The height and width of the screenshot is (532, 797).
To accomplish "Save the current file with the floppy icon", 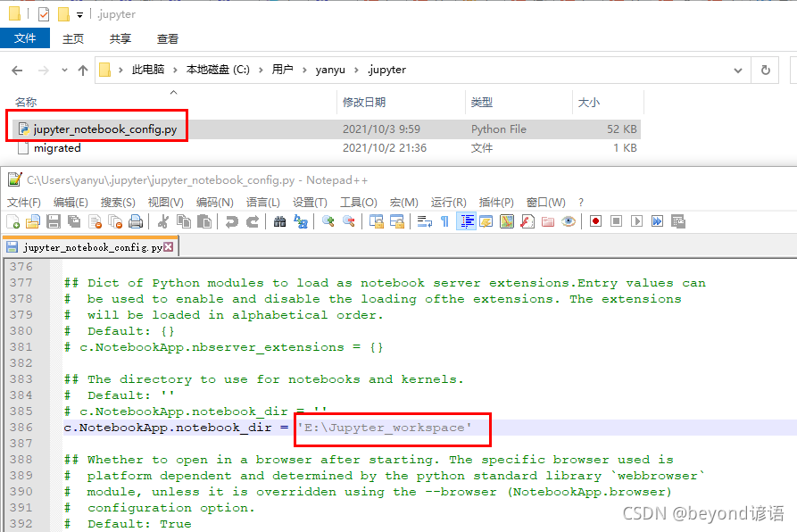I will point(54,221).
